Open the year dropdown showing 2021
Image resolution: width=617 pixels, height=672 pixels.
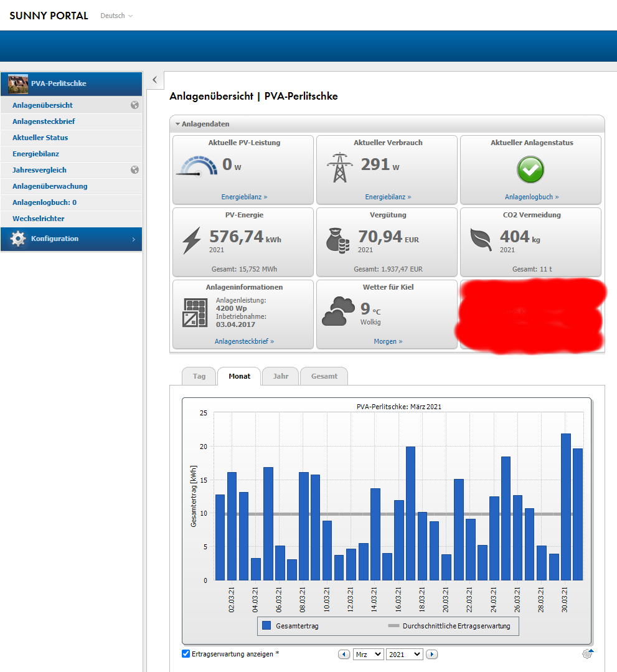tap(404, 655)
